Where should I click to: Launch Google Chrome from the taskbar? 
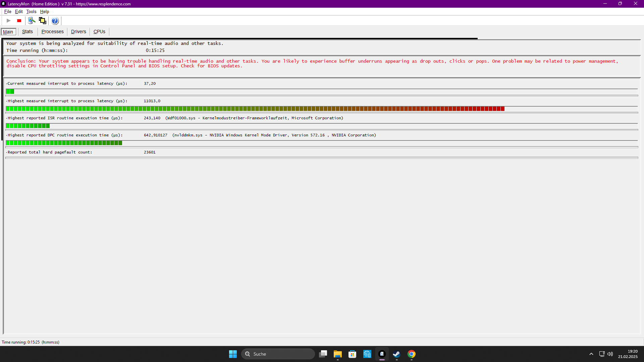[x=412, y=354]
